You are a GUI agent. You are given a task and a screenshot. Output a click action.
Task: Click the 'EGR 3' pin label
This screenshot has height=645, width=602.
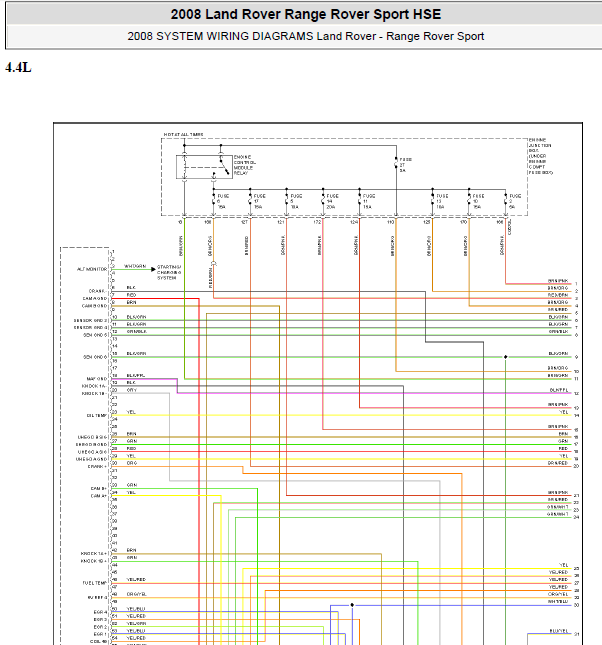click(x=100, y=619)
